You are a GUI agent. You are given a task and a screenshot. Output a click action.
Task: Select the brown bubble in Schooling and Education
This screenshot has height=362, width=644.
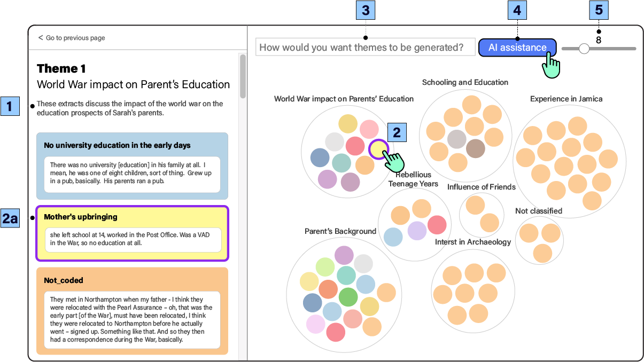(475, 148)
